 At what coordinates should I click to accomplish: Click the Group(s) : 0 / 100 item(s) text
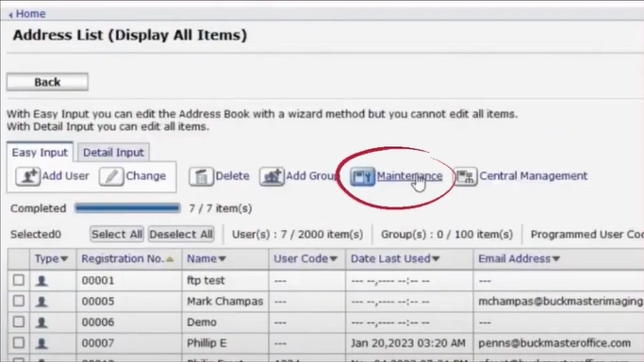pos(447,235)
